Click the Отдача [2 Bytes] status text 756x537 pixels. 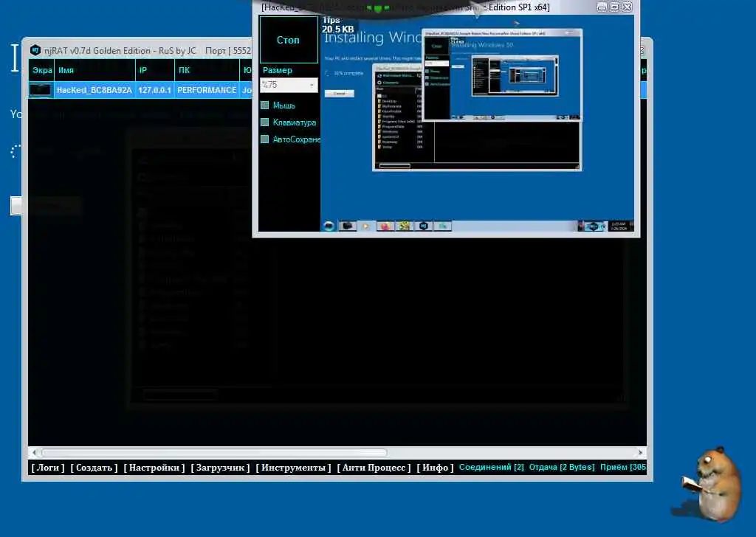(x=562, y=467)
